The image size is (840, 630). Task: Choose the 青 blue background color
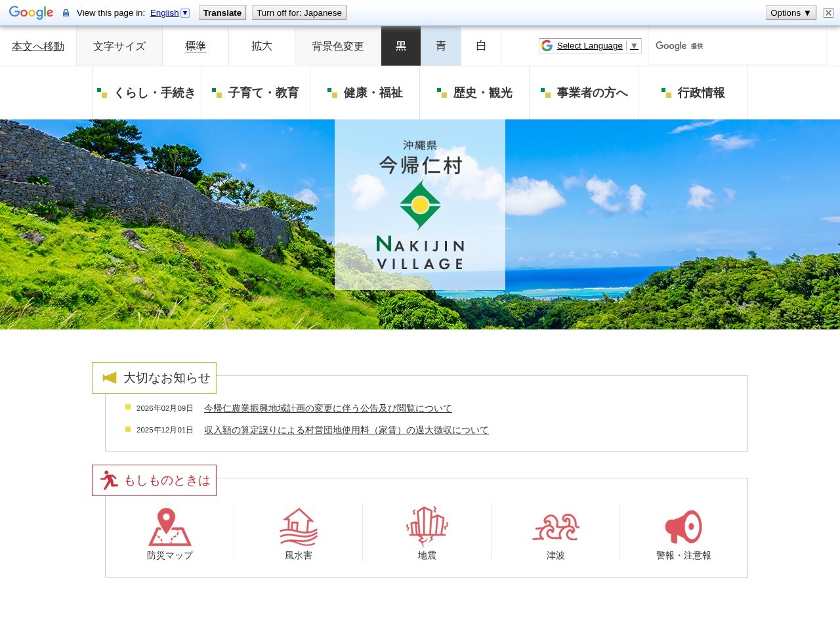[x=441, y=46]
